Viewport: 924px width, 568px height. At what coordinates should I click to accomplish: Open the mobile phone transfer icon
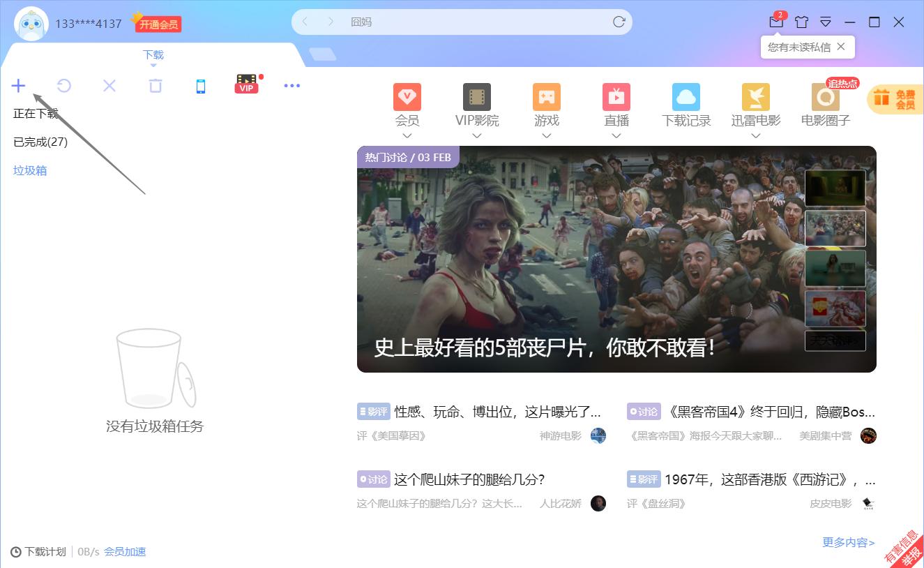pos(201,85)
